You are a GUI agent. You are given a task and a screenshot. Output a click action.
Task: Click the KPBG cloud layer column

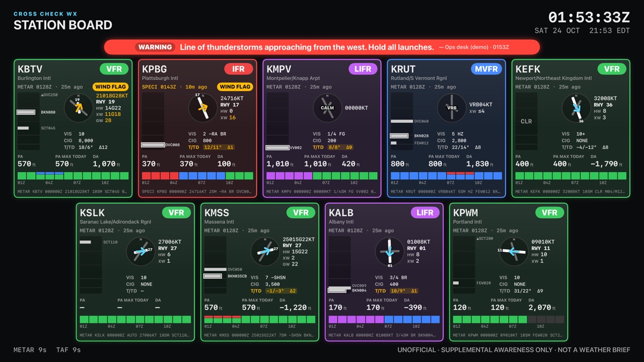point(153,121)
